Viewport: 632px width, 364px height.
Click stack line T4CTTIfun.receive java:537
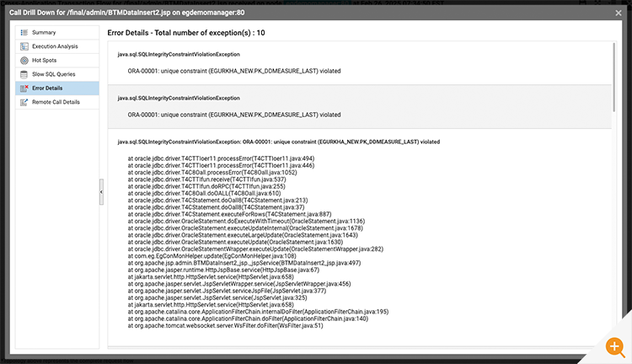[206, 179]
